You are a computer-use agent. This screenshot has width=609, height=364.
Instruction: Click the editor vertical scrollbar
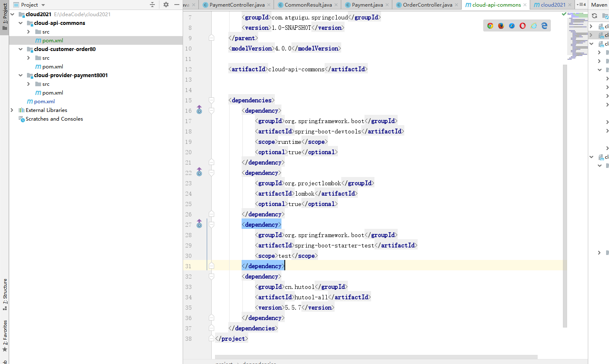[565, 196]
